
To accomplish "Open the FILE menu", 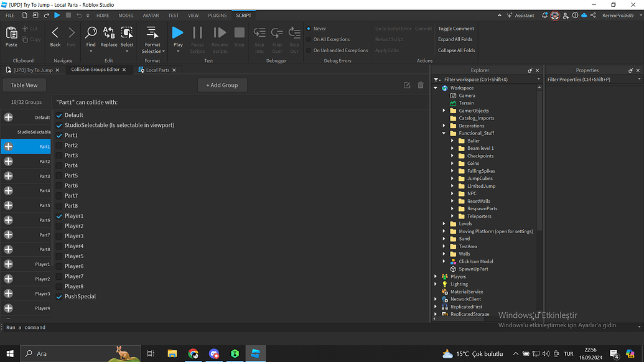I will click(10, 15).
